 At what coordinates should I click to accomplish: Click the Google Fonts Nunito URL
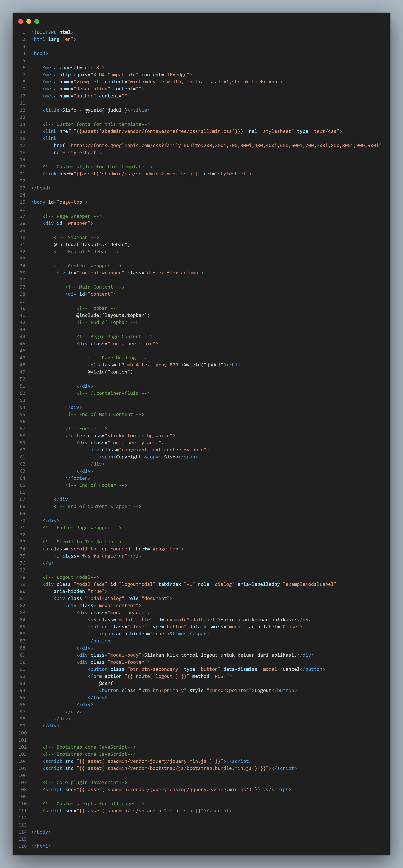click(225, 146)
